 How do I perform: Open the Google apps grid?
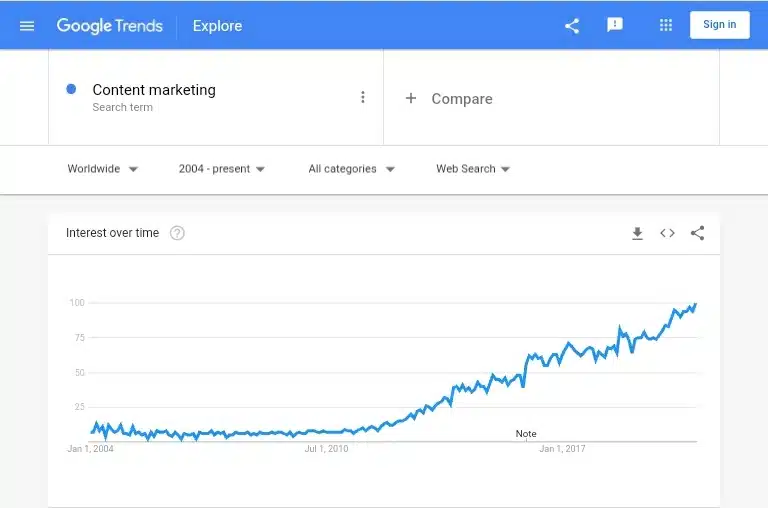666,25
